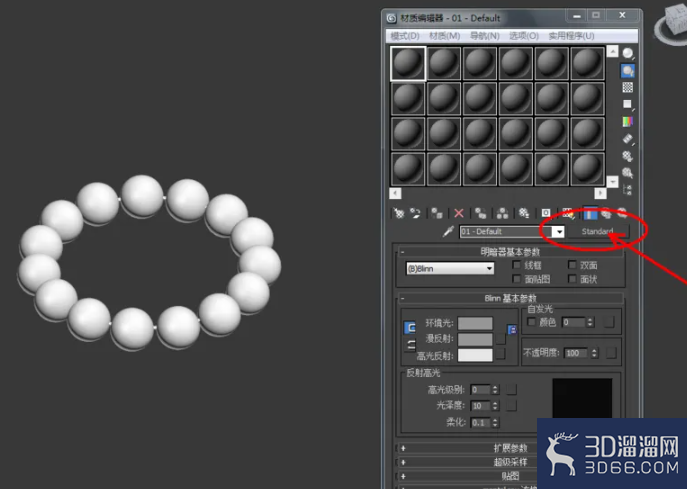
Task: Open the 漫反射 diffuse color swatch
Action: point(475,339)
